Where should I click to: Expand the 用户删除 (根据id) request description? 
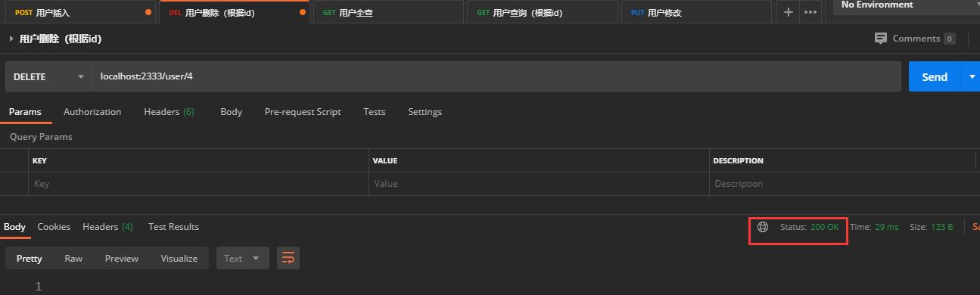(x=11, y=38)
